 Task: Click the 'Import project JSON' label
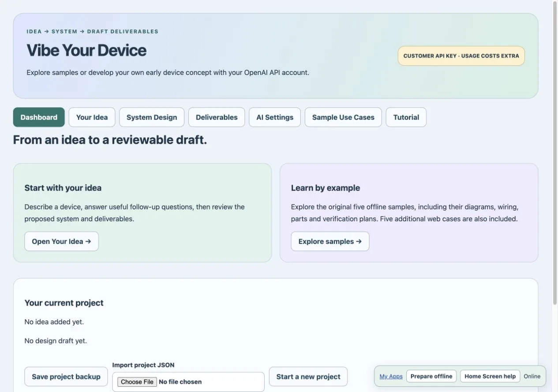(143, 365)
